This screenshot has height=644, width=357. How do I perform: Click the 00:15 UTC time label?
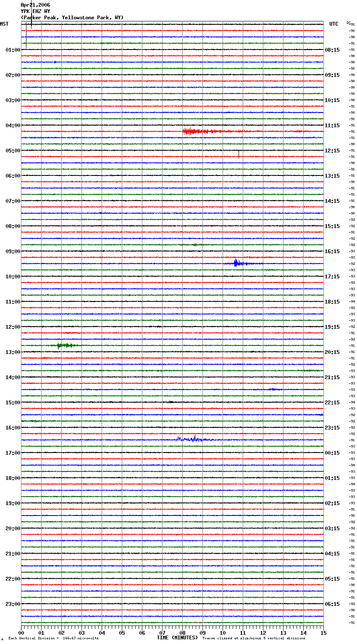(x=332, y=453)
